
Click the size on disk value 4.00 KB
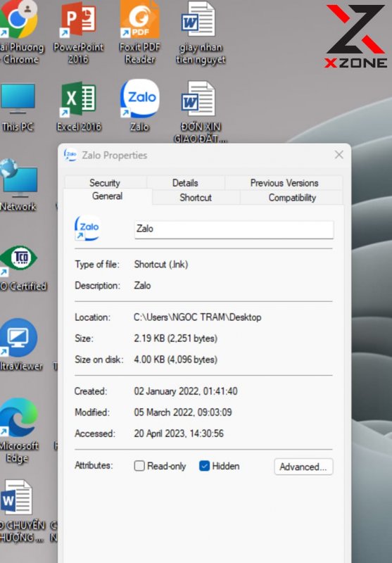tap(175, 360)
